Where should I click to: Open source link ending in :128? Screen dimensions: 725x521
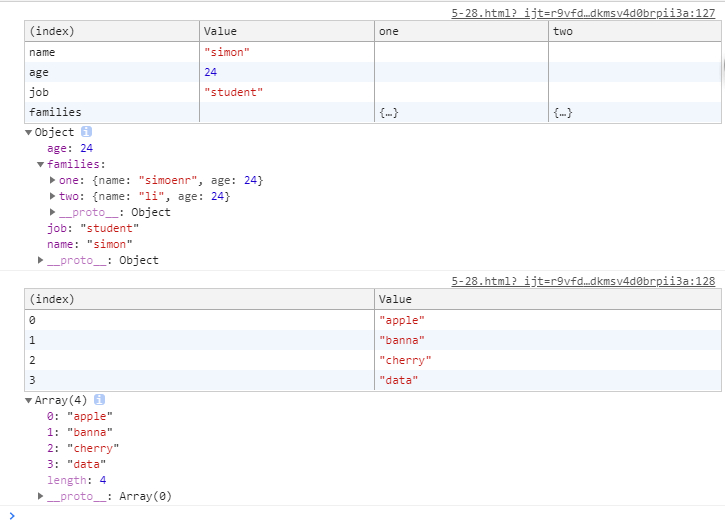[583, 281]
